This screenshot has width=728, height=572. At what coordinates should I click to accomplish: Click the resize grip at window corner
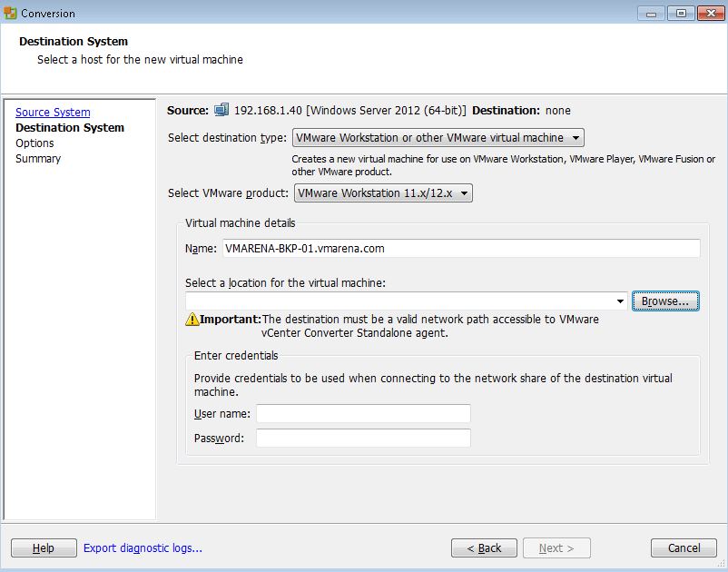pos(721,562)
